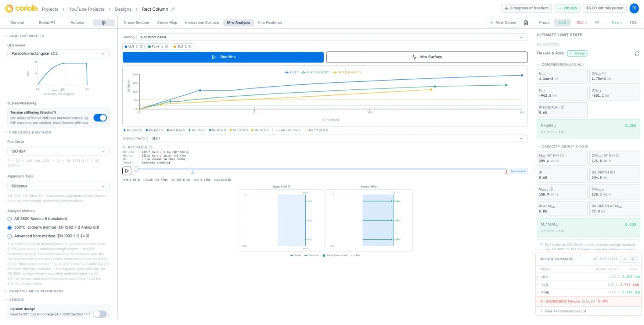Delete the SLS 1 load case chip

coord(190,47)
